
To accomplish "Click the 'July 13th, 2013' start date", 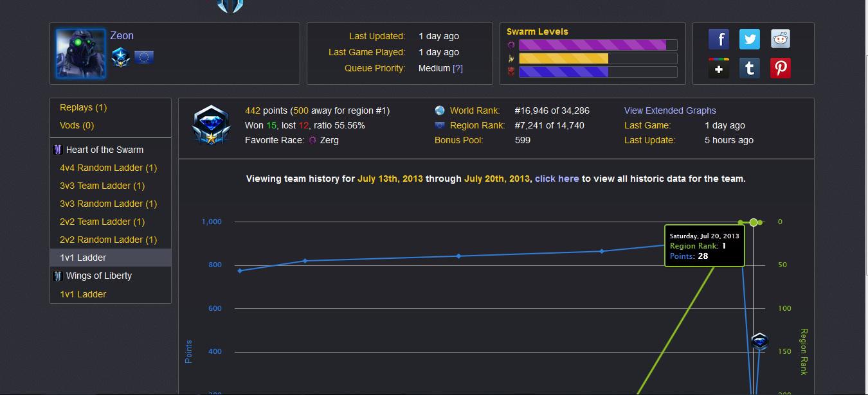I will (390, 179).
